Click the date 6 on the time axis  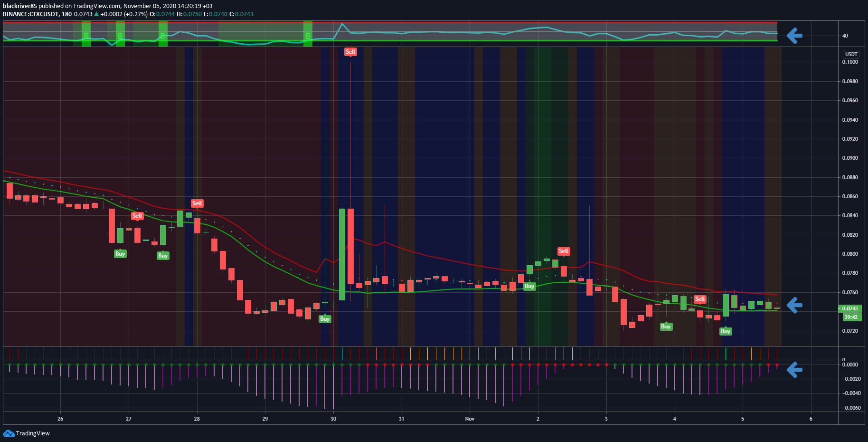coord(811,419)
